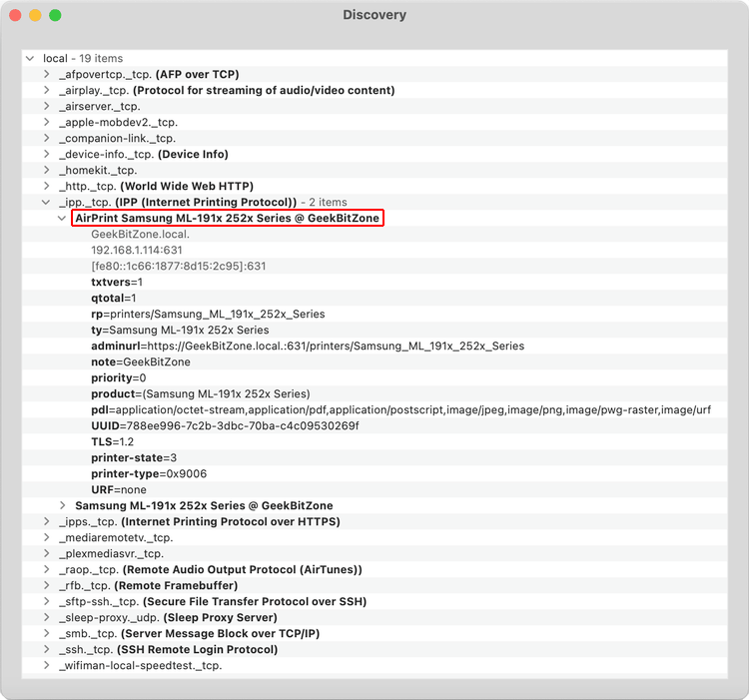Select the _airserver._tcp. row text

coord(100,107)
